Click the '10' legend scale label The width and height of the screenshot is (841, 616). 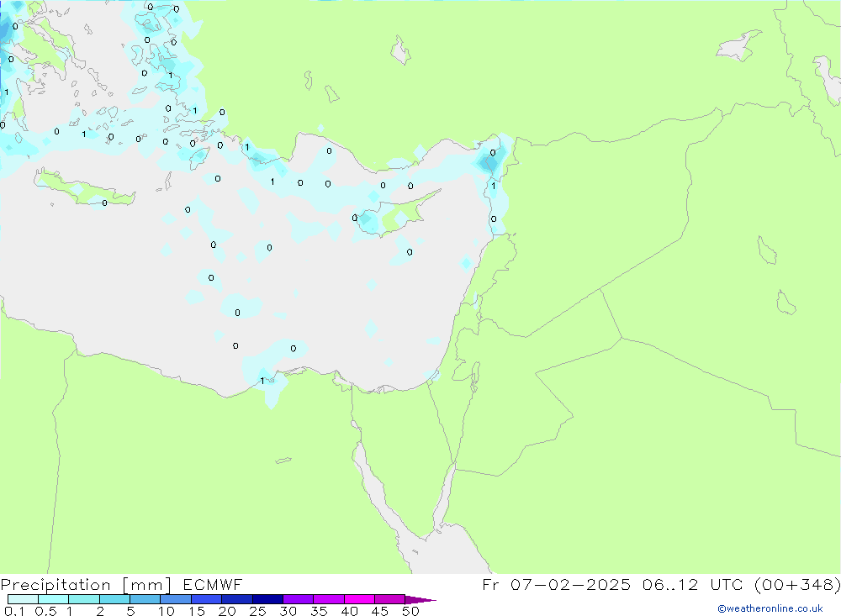167,611
